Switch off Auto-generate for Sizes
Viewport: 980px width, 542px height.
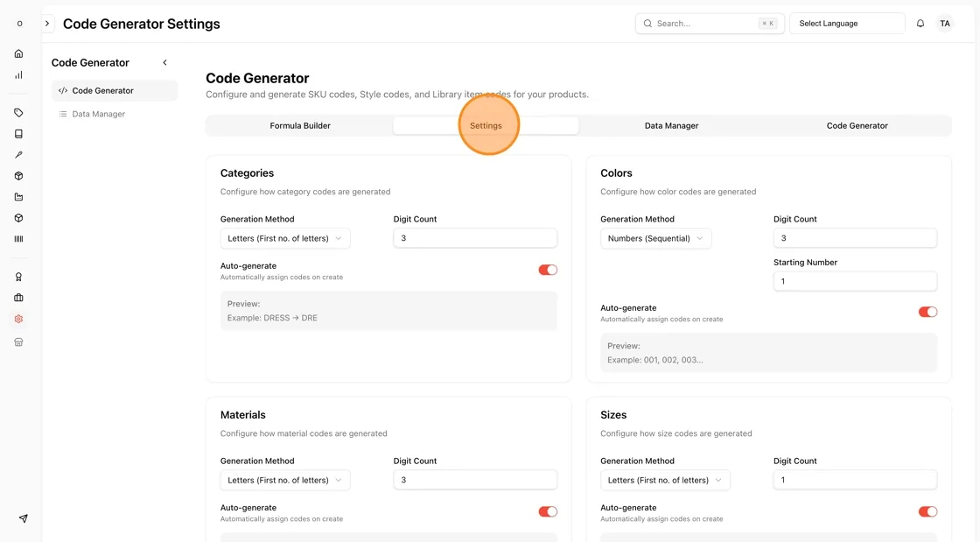927,512
